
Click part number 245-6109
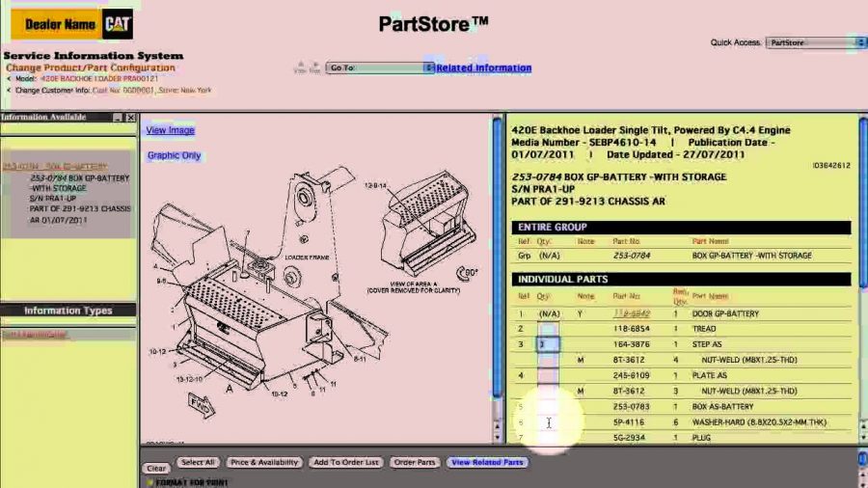[x=631, y=375]
